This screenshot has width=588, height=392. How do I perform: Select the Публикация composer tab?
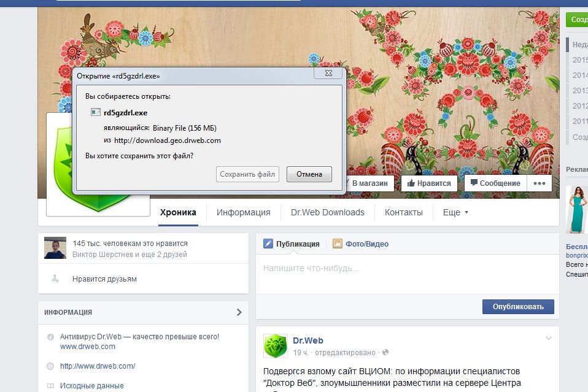pyautogui.click(x=292, y=244)
